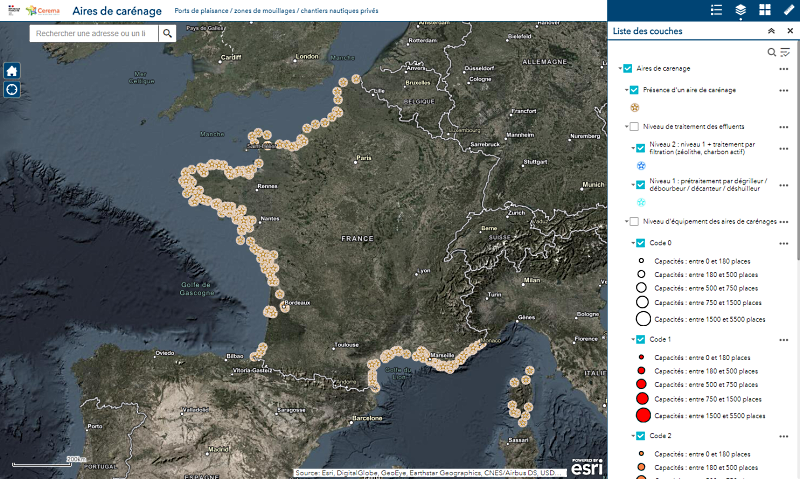This screenshot has height=479, width=800.
Task: Open layer list filter options icon
Action: click(x=785, y=52)
